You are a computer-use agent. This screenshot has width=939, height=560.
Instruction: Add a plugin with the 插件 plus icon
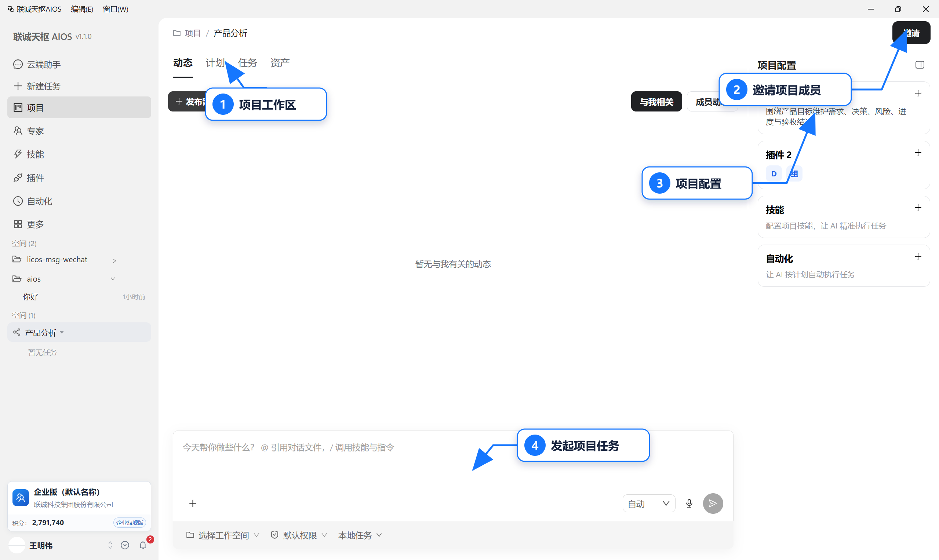(918, 153)
